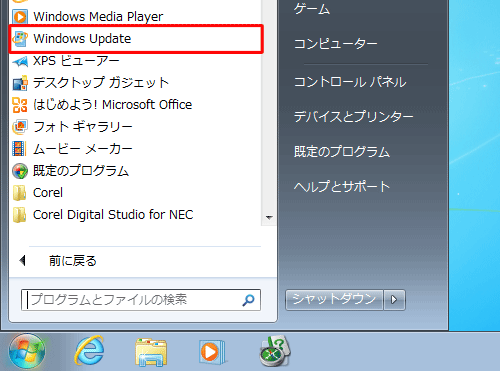Click the green compass help taskbar icon
500x371 pixels.
point(275,351)
